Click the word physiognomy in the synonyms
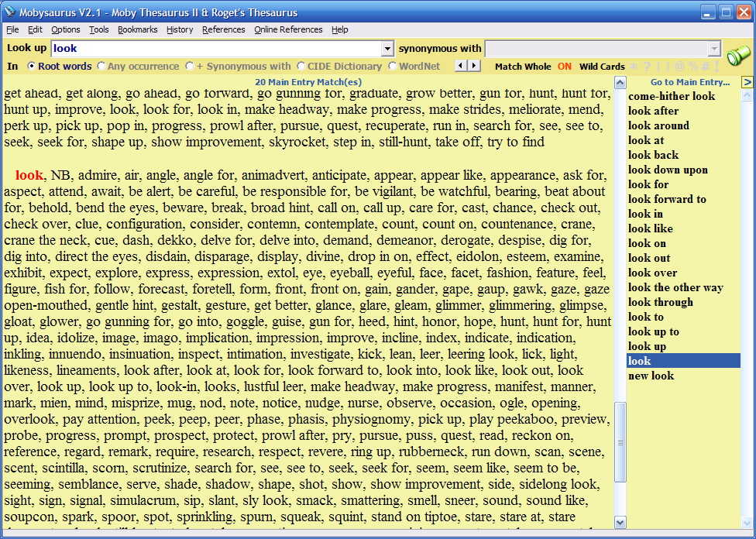The height and width of the screenshot is (539, 756). tap(370, 419)
